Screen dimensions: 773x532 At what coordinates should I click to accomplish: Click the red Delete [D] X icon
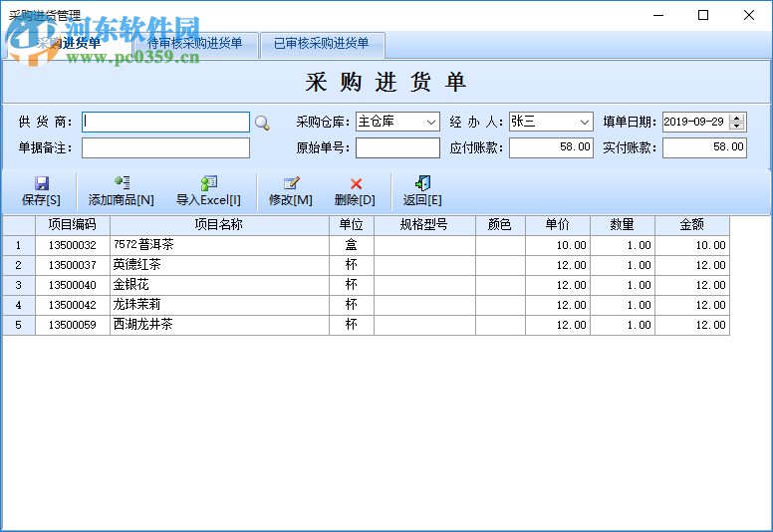pyautogui.click(x=356, y=184)
